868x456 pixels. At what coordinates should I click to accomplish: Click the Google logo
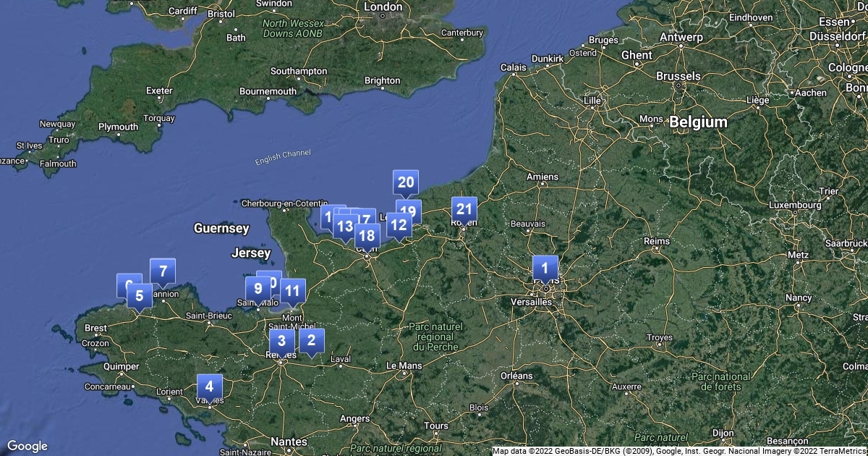[27, 446]
